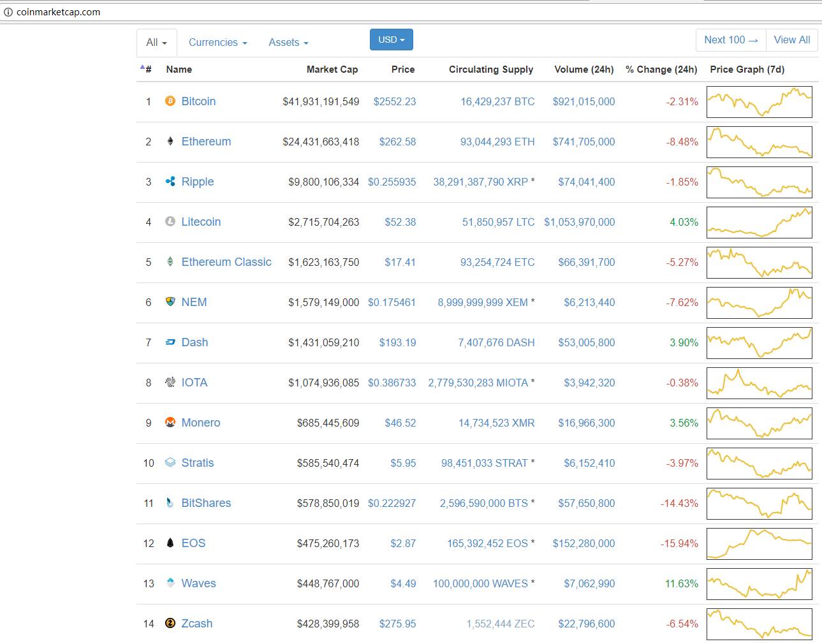Open Zcash 7-day price graph
This screenshot has height=644, width=822.
point(760,624)
